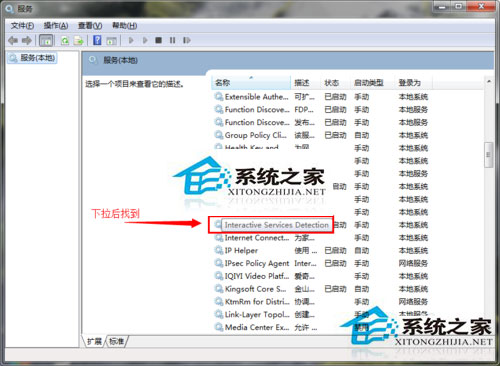Screen dimensions: 500x366
Task: Toggle the show/hide console tree icon
Action: point(46,41)
